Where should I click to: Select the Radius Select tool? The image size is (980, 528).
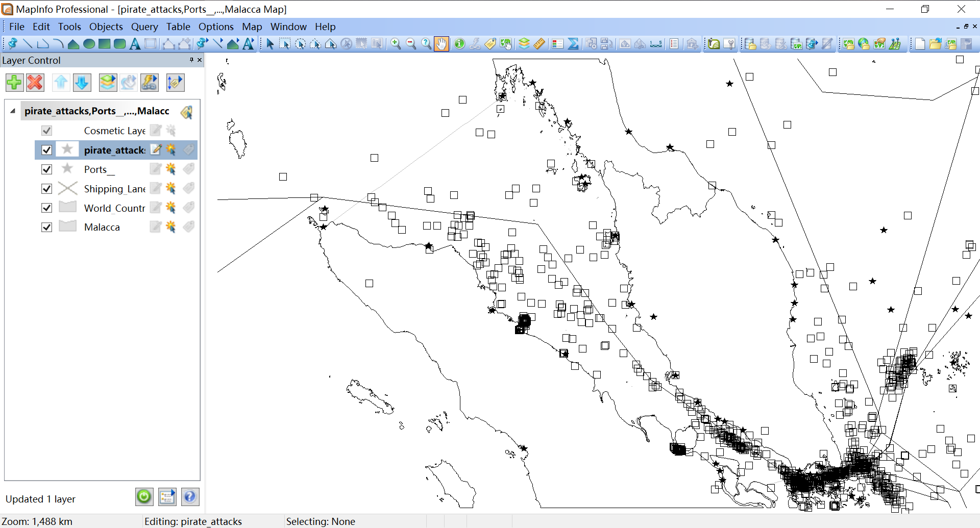pos(300,44)
